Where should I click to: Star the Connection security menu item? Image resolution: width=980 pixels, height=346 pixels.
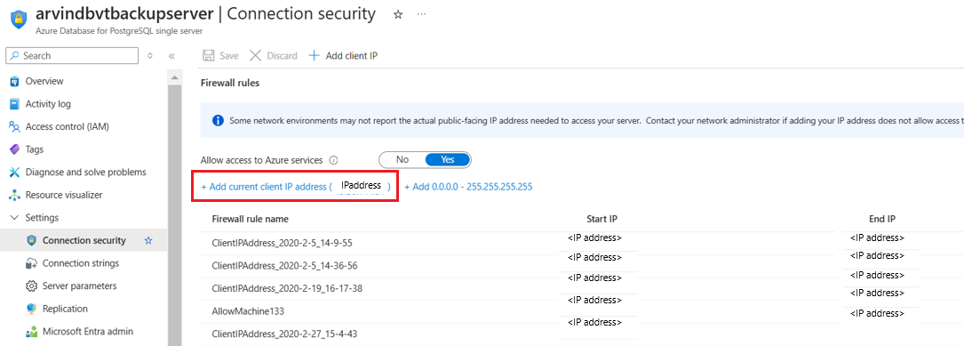tap(148, 240)
